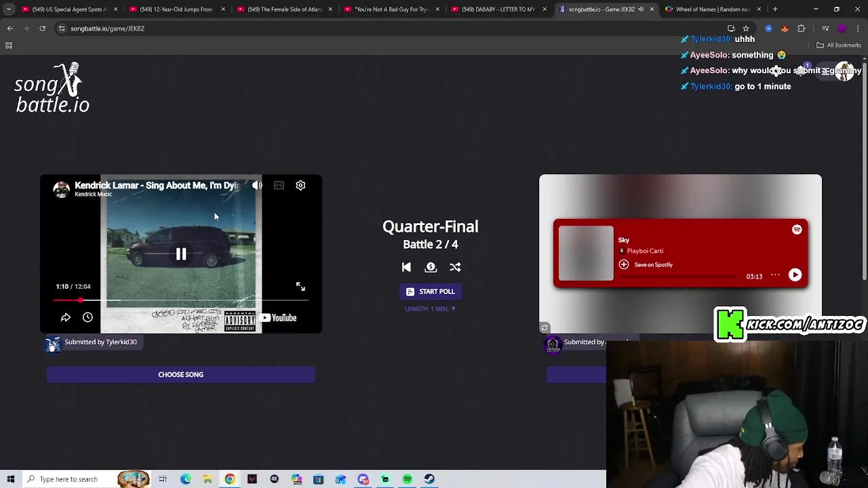The height and width of the screenshot is (488, 868).
Task: Open video on YouTube via logo
Action: (x=279, y=317)
